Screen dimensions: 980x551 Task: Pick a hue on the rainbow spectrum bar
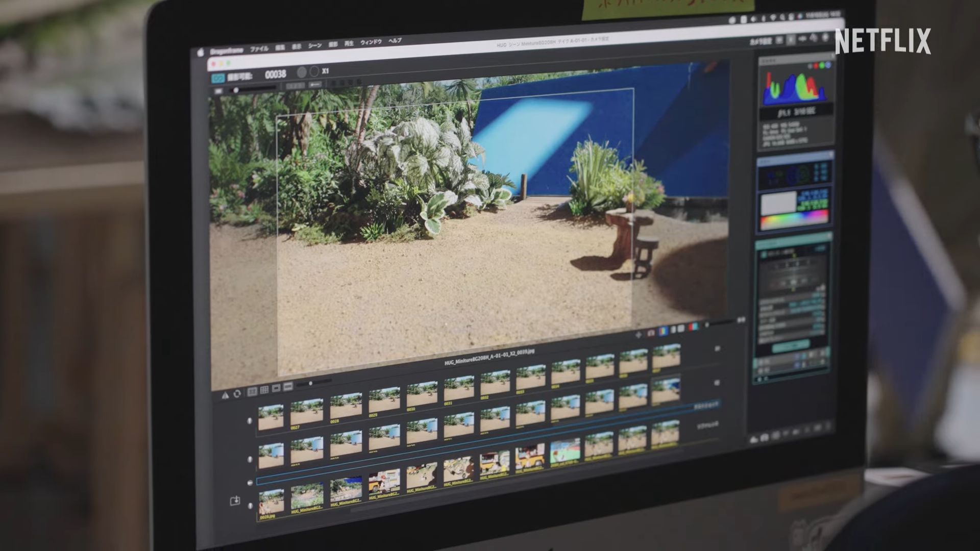coord(794,220)
